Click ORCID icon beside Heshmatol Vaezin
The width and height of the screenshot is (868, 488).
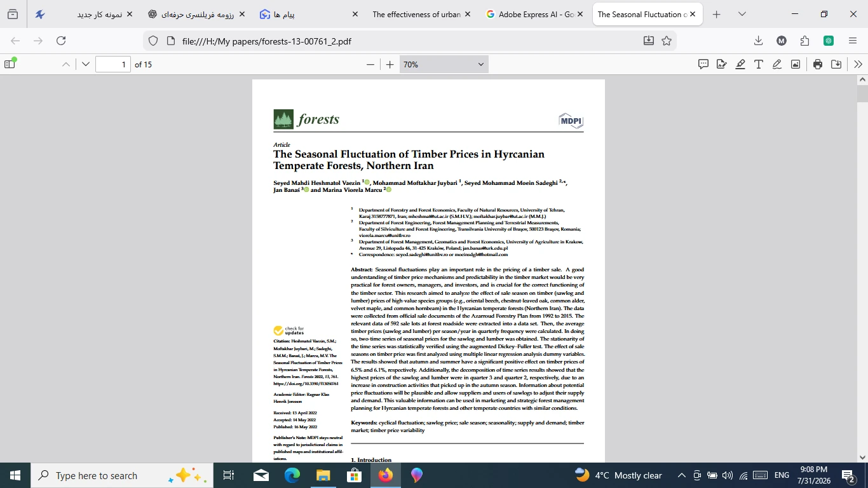[367, 182]
